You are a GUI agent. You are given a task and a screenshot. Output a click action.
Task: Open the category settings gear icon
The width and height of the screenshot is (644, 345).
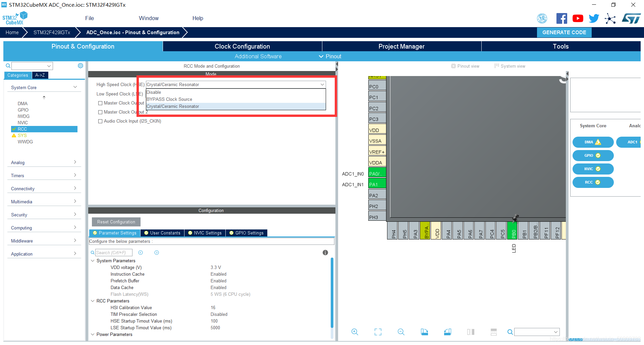(80, 66)
